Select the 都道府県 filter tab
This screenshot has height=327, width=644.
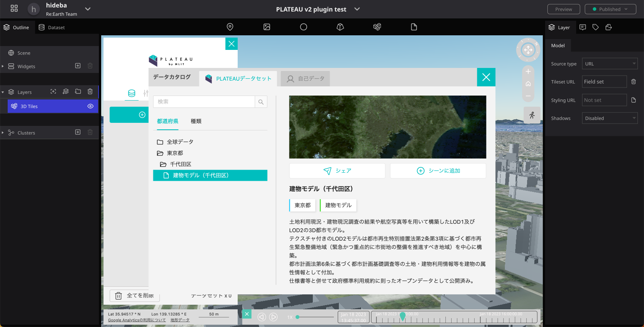click(168, 121)
